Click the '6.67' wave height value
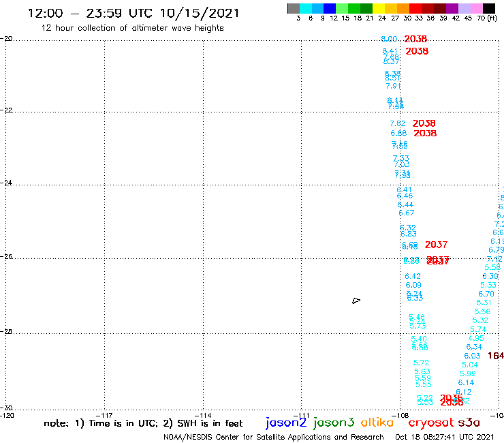The height and width of the screenshot is (443, 504). tap(407, 213)
